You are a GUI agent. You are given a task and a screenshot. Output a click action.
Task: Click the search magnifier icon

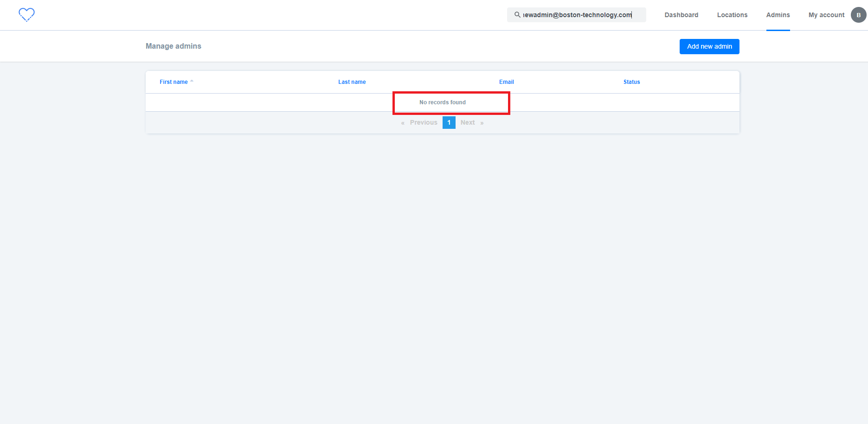tap(517, 15)
